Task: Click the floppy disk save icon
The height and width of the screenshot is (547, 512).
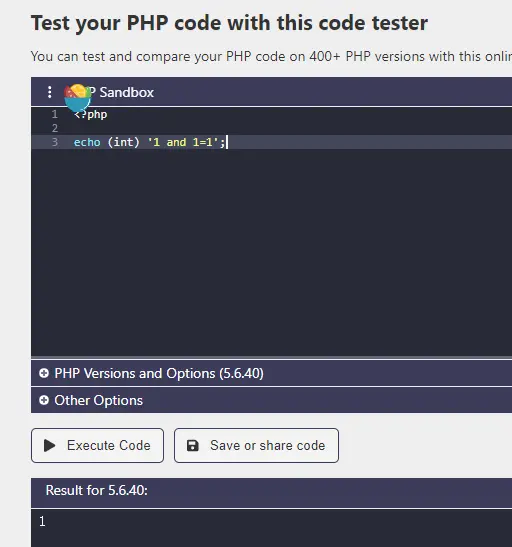Action: (193, 445)
